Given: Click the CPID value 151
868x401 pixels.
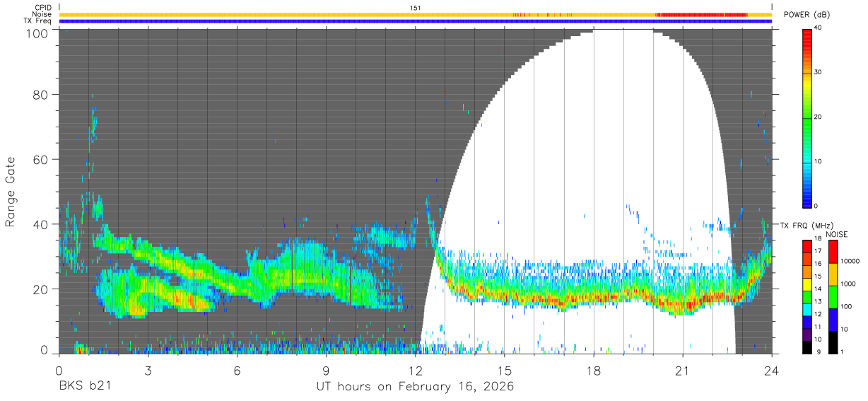Looking at the screenshot, I should pyautogui.click(x=416, y=8).
